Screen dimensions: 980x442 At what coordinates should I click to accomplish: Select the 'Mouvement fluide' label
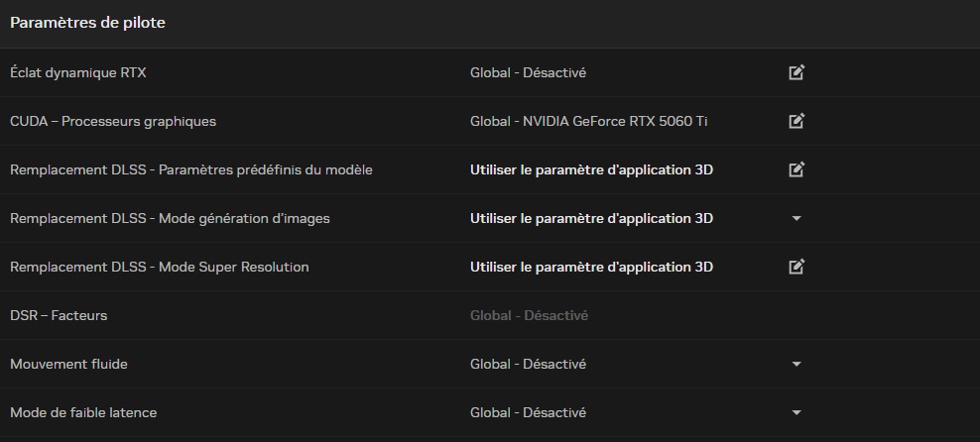tap(68, 364)
